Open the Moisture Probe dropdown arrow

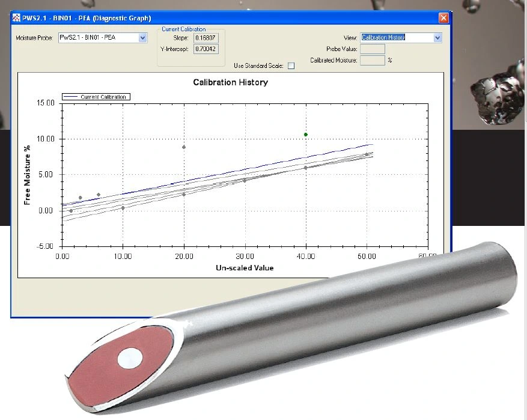(142, 38)
